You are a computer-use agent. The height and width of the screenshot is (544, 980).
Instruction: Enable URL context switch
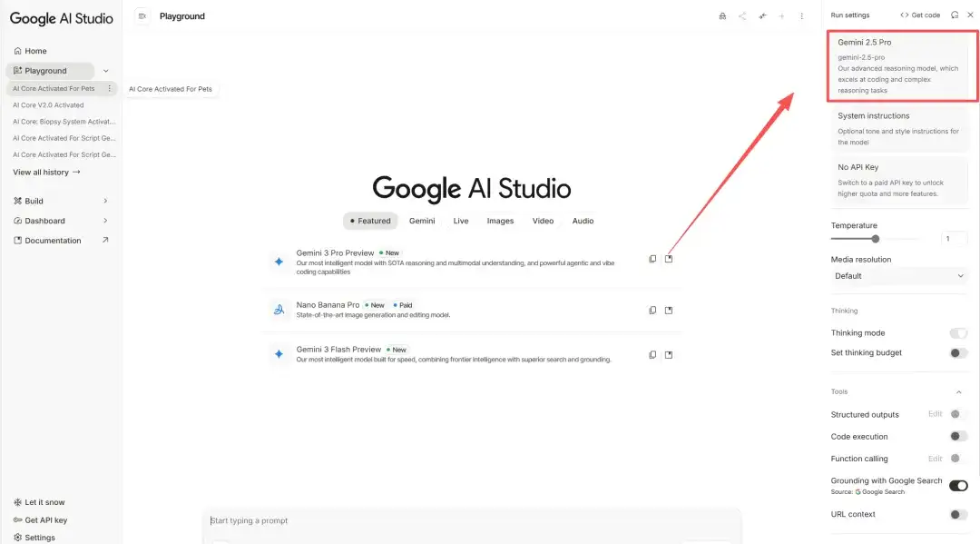[x=958, y=515]
